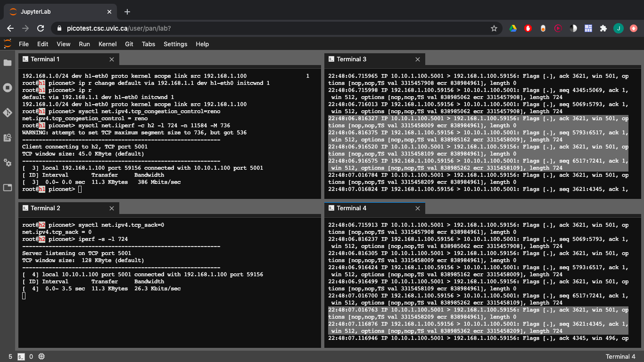Screen dimensions: 644x362
Task: Open the Settings menu
Action: [x=175, y=44]
